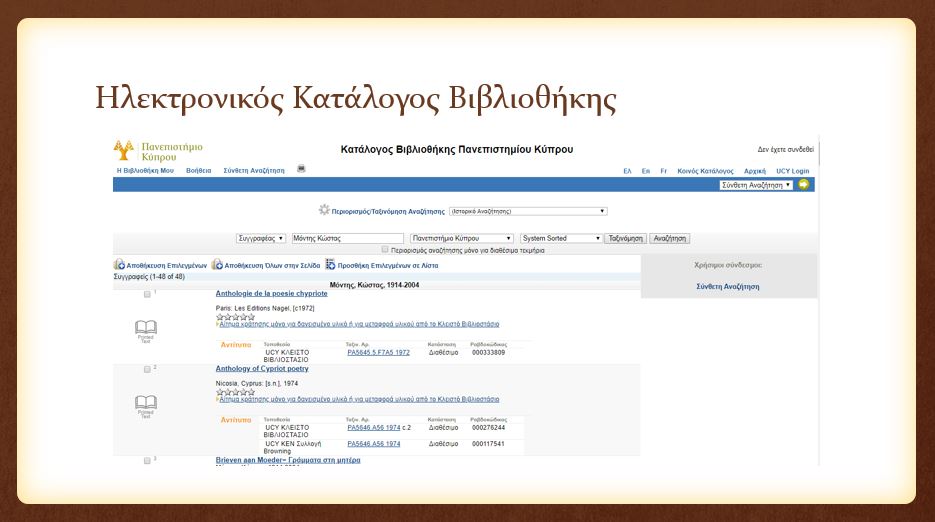Click Αποθήκευση Όλων στην Σελίδα link text
Viewport: 935px width, 522px height.
click(x=273, y=265)
